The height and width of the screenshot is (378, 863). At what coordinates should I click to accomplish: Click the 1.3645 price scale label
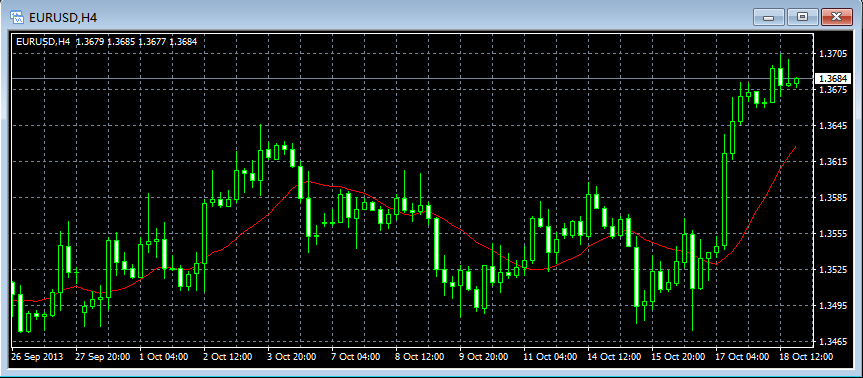pyautogui.click(x=833, y=126)
